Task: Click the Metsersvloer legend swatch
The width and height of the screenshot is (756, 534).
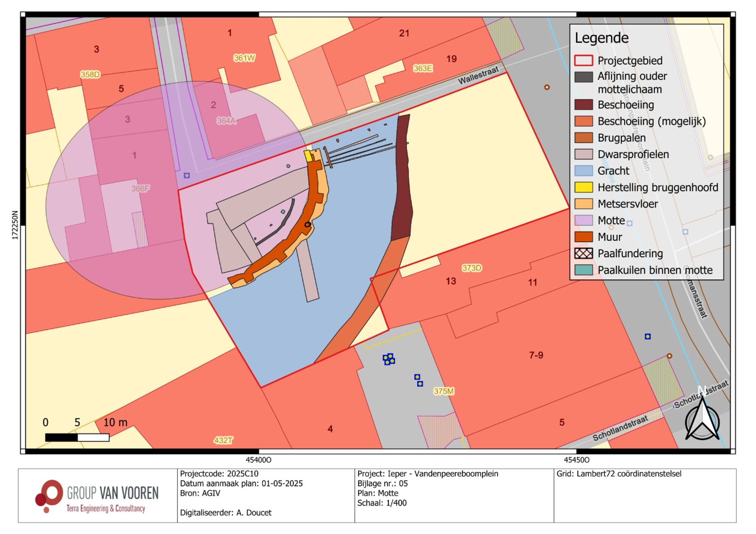Action: tap(584, 204)
